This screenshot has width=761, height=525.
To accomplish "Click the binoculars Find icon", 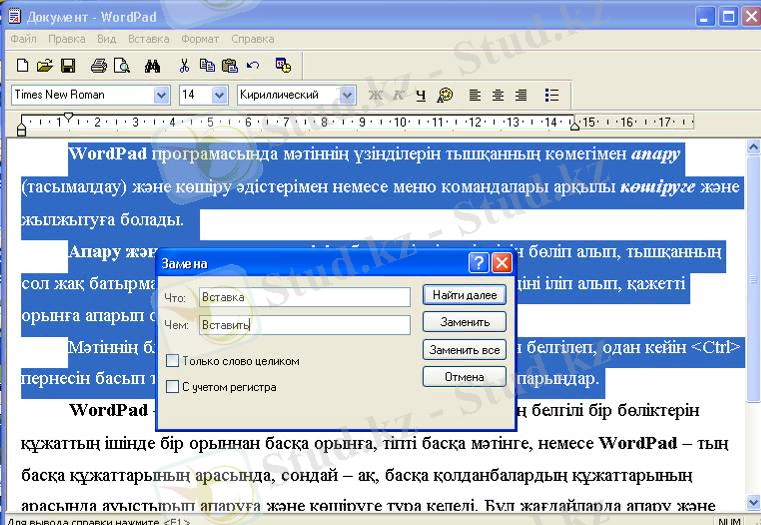I will click(x=153, y=66).
